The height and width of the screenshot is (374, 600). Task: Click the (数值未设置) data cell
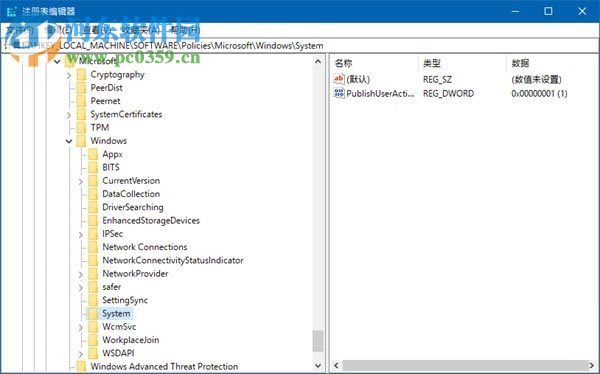536,80
